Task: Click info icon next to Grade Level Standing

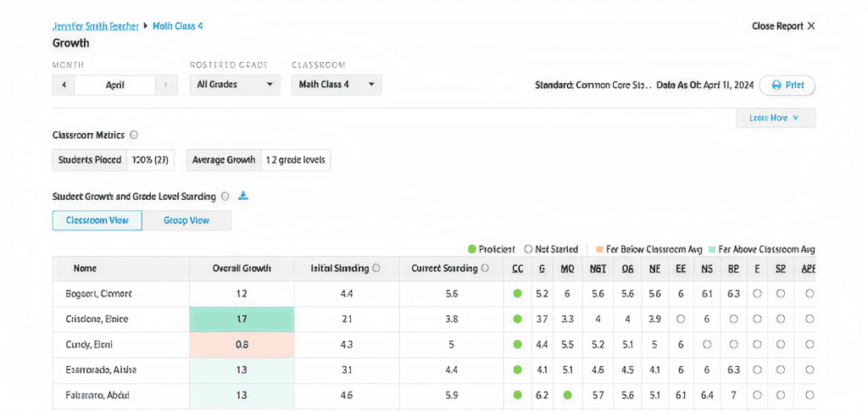Action: point(225,196)
